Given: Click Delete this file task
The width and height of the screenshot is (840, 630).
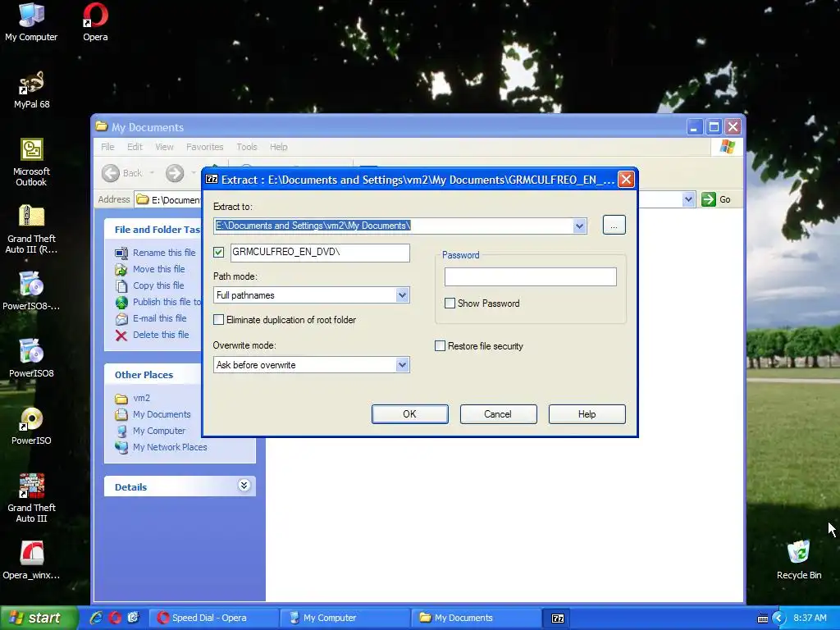Looking at the screenshot, I should (160, 335).
